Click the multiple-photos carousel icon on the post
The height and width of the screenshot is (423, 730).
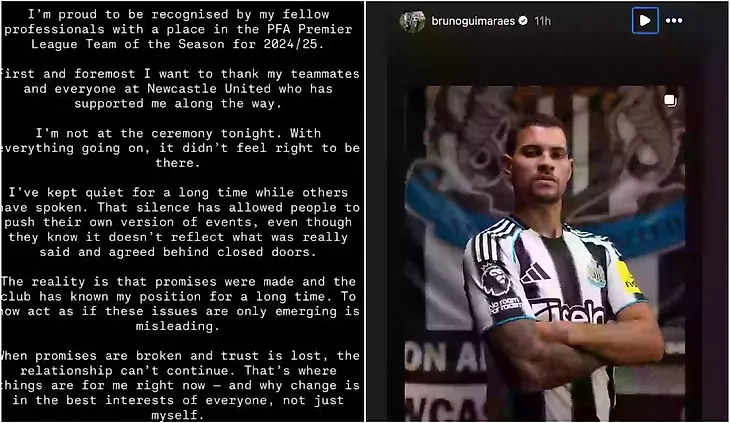tap(670, 101)
